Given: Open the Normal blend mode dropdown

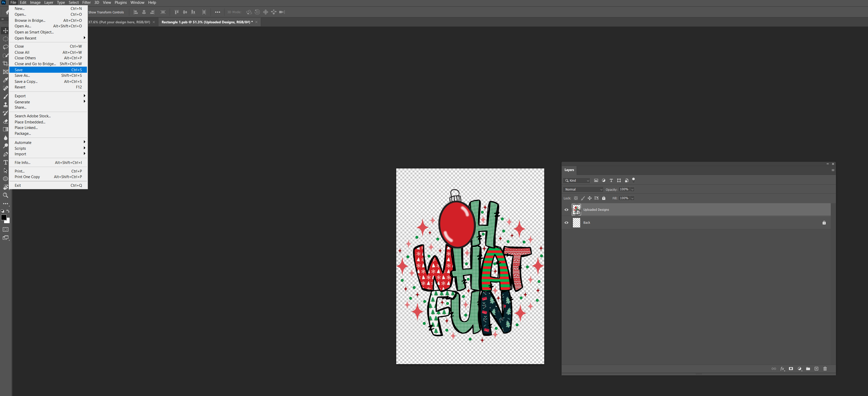Looking at the screenshot, I should (583, 190).
